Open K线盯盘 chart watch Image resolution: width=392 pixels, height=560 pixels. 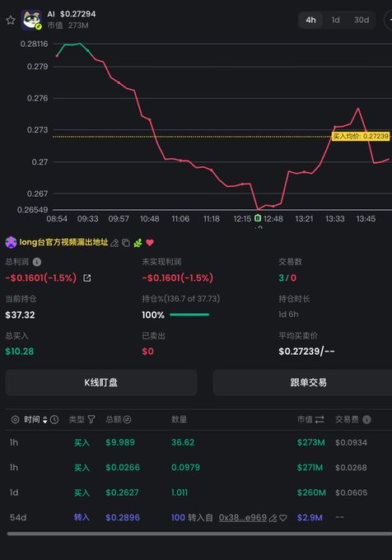tap(101, 382)
